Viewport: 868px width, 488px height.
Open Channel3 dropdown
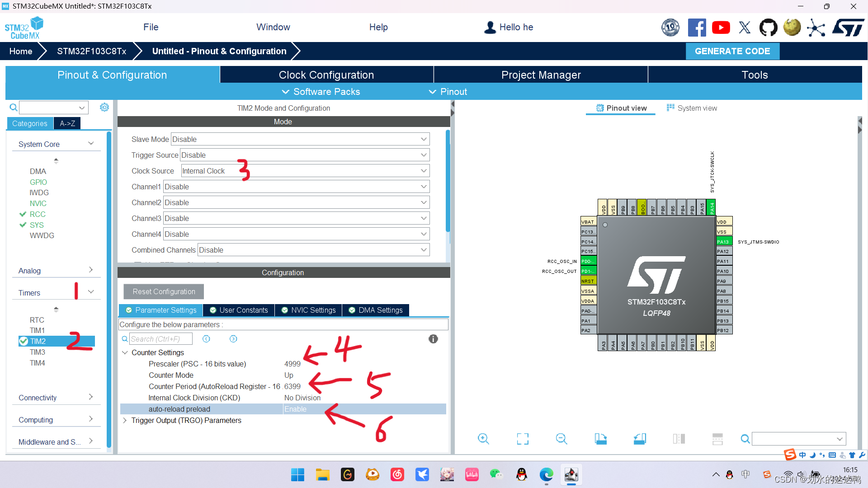[296, 218]
